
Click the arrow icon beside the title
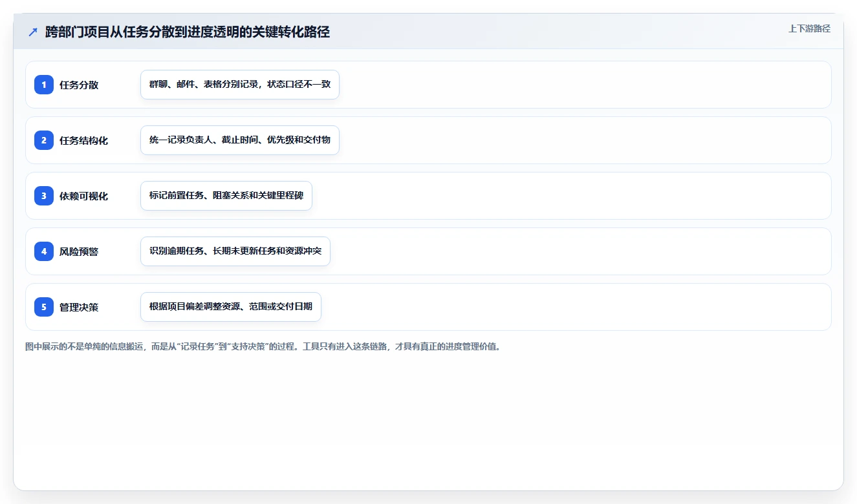coord(32,32)
